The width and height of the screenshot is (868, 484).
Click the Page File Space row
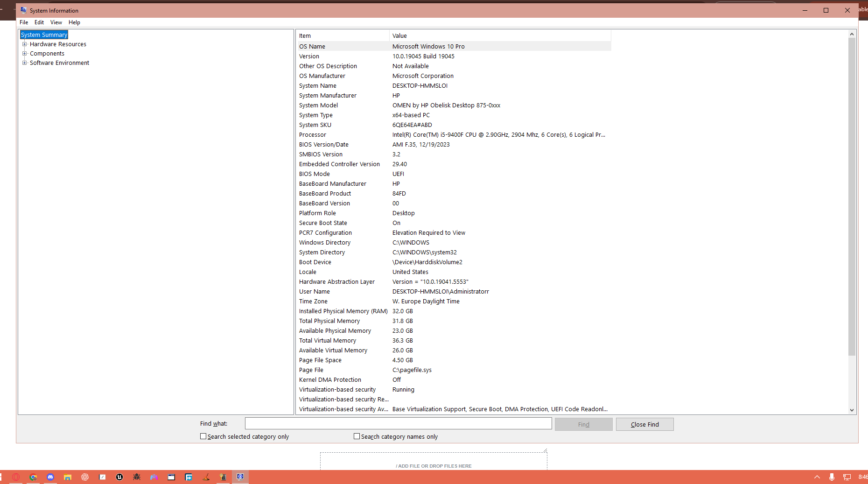click(x=454, y=360)
